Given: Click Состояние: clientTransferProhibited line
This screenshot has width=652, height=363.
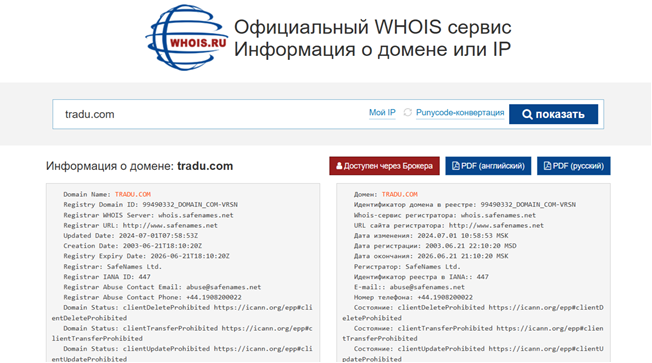Looking at the screenshot, I should coord(473,333).
